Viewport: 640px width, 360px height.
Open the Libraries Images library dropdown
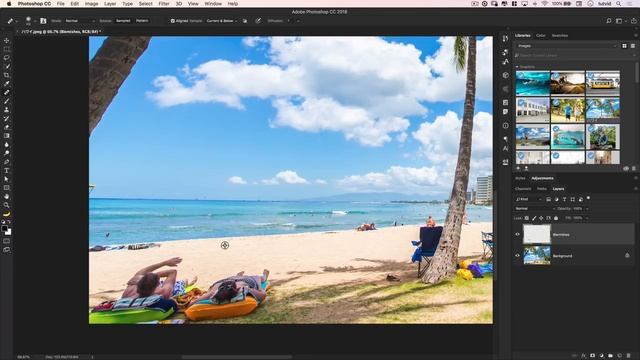pos(566,46)
